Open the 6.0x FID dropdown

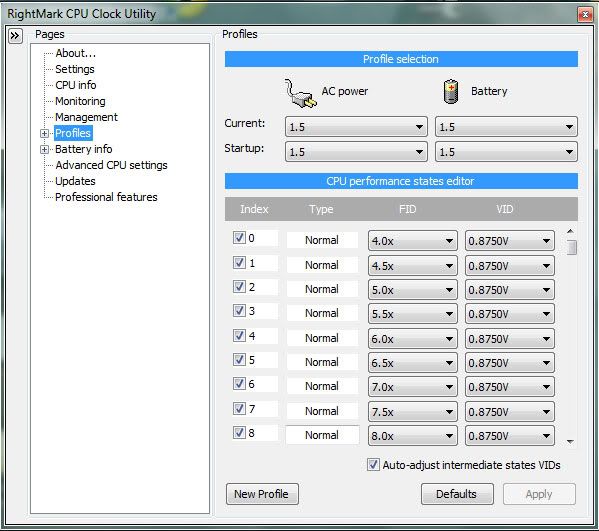413,338
